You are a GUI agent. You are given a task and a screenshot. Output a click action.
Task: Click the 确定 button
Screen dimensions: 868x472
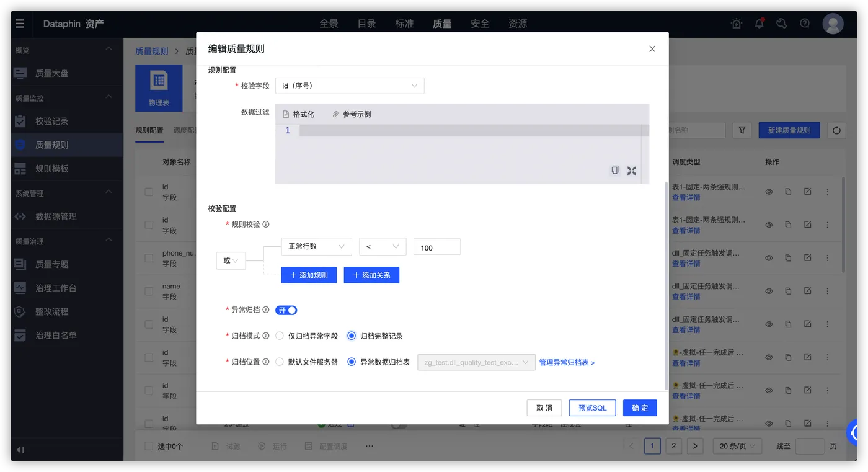(x=640, y=407)
